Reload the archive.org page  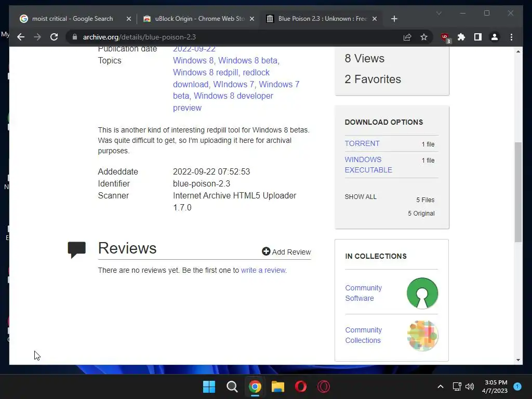[x=54, y=37]
